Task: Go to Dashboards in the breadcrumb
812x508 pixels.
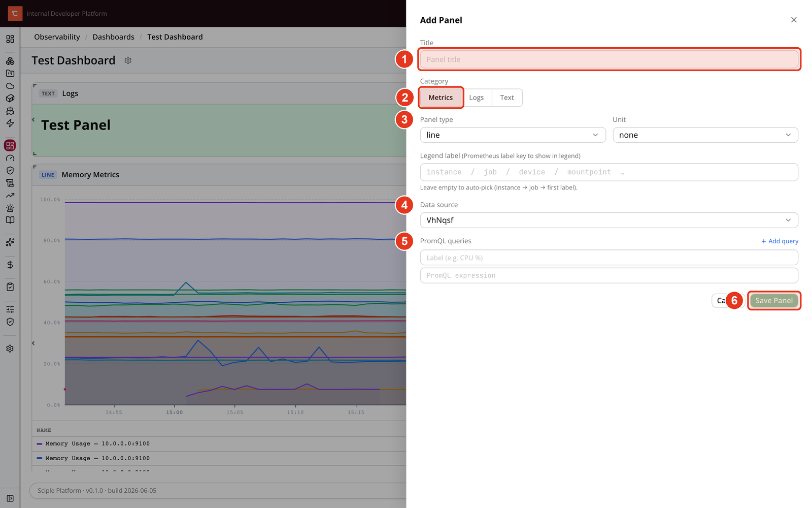Action: (114, 37)
